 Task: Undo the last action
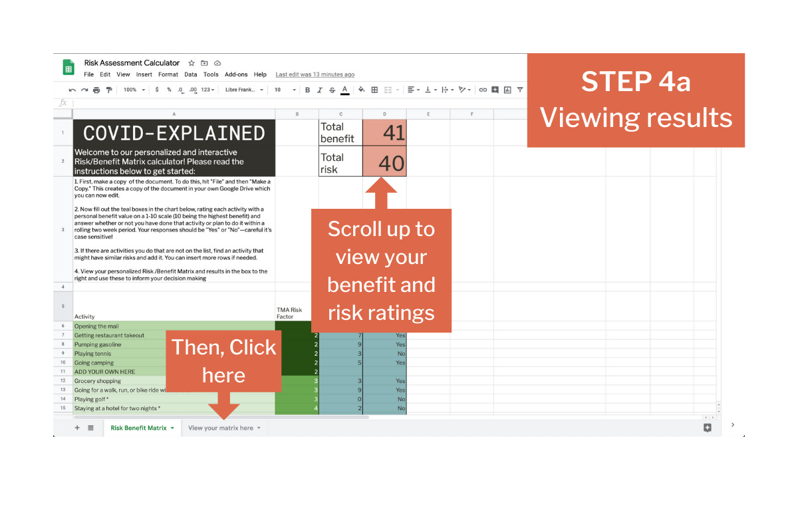pos(72,90)
